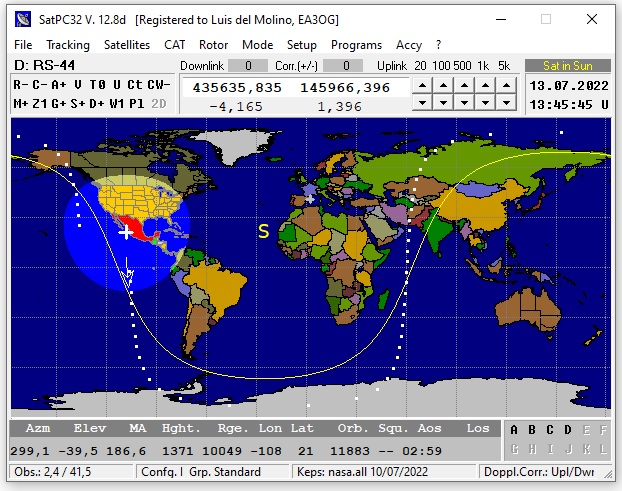Open the Setup menu
The width and height of the screenshot is (622, 491).
click(301, 45)
